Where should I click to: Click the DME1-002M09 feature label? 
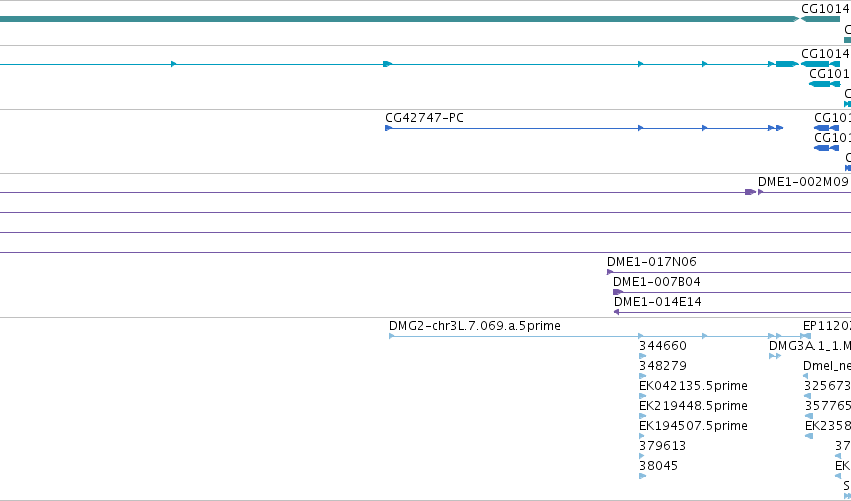tap(803, 182)
